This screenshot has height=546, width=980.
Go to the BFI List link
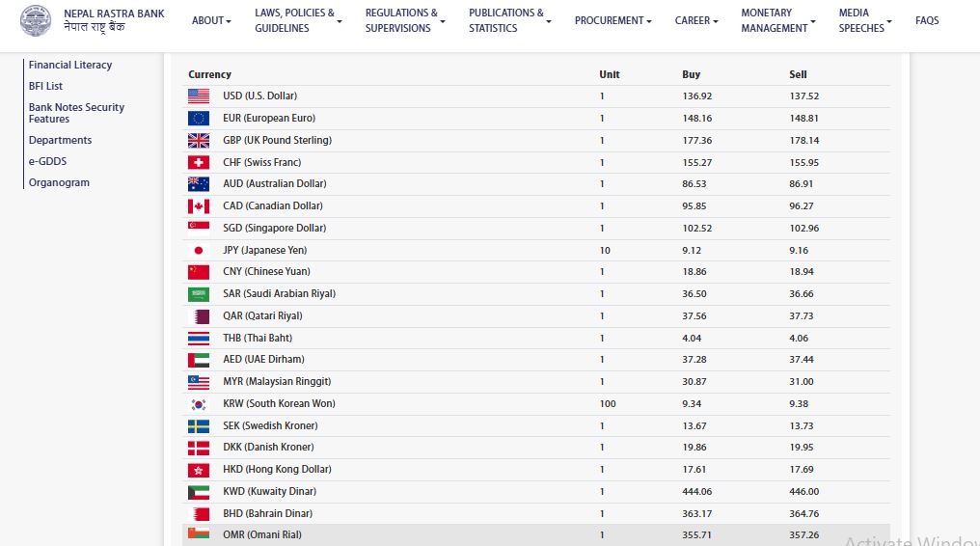coord(46,86)
